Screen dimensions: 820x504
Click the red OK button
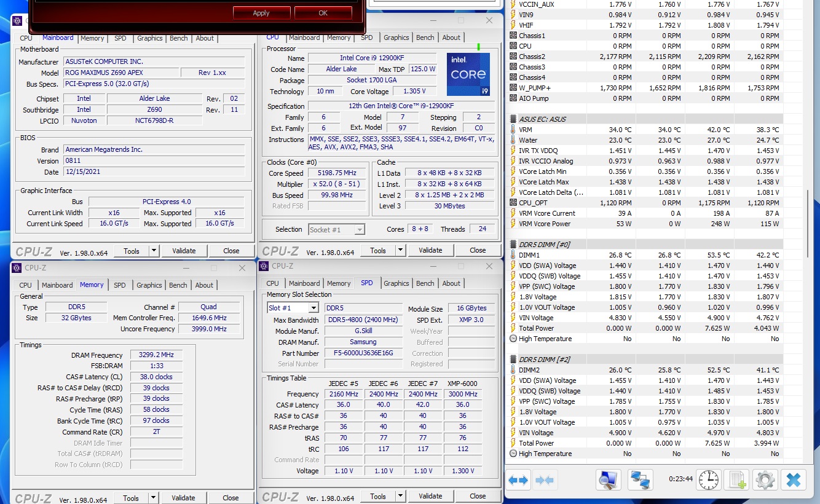(x=323, y=13)
